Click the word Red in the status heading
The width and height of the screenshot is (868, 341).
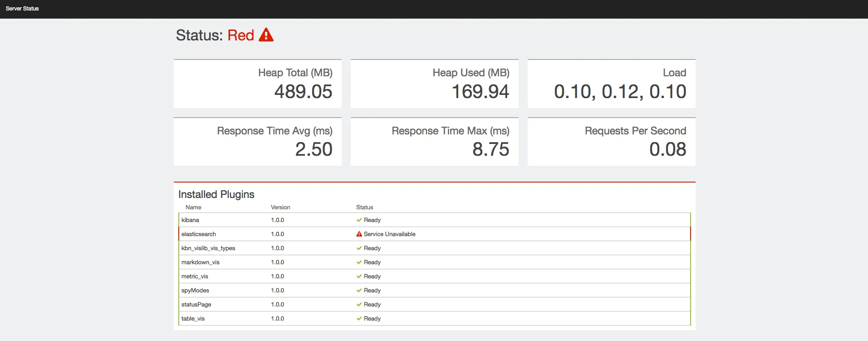pos(240,35)
